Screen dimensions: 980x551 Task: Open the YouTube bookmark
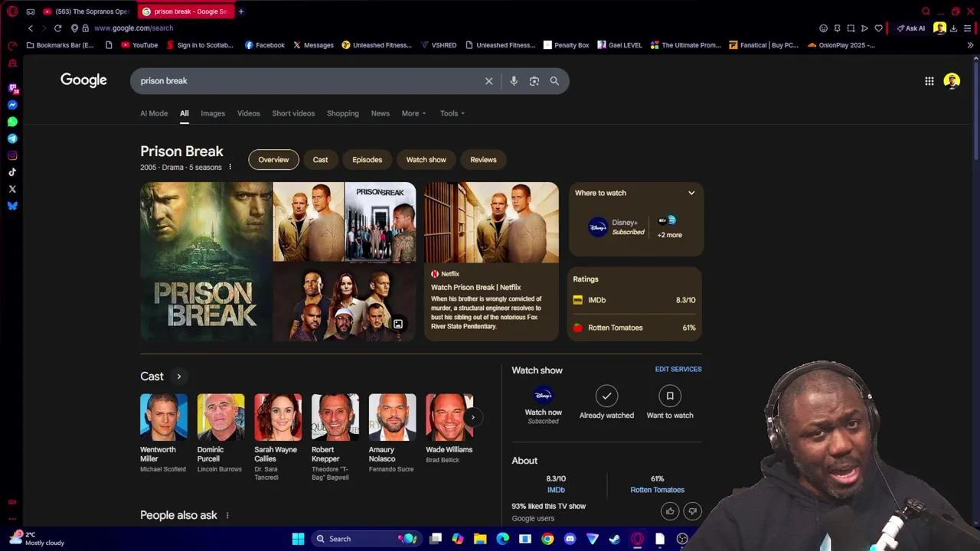coord(139,45)
